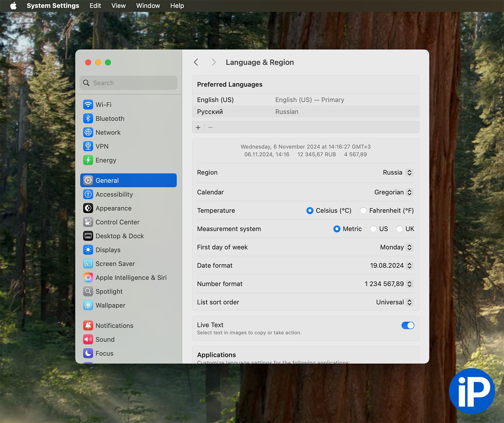Open the Window menu
This screenshot has width=504, height=423.
(148, 6)
